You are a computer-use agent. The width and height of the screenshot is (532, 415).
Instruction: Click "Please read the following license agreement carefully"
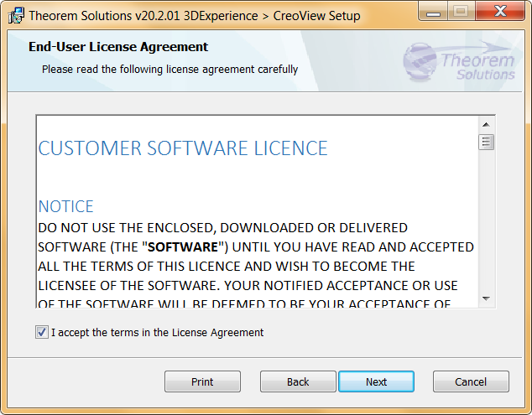click(x=170, y=70)
